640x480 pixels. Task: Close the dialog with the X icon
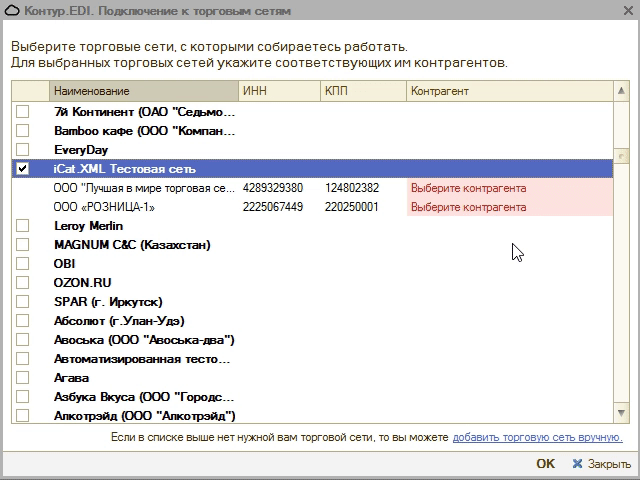(629, 11)
